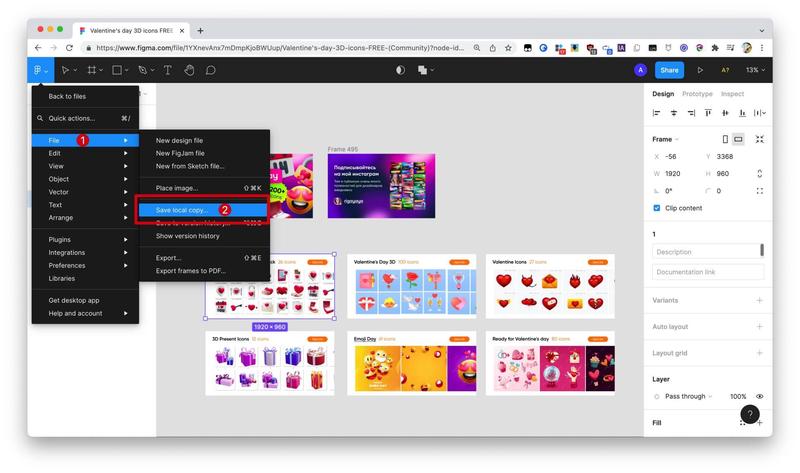The height and width of the screenshot is (473, 800).
Task: Toggle constrain proportions icon
Action: pos(760,173)
